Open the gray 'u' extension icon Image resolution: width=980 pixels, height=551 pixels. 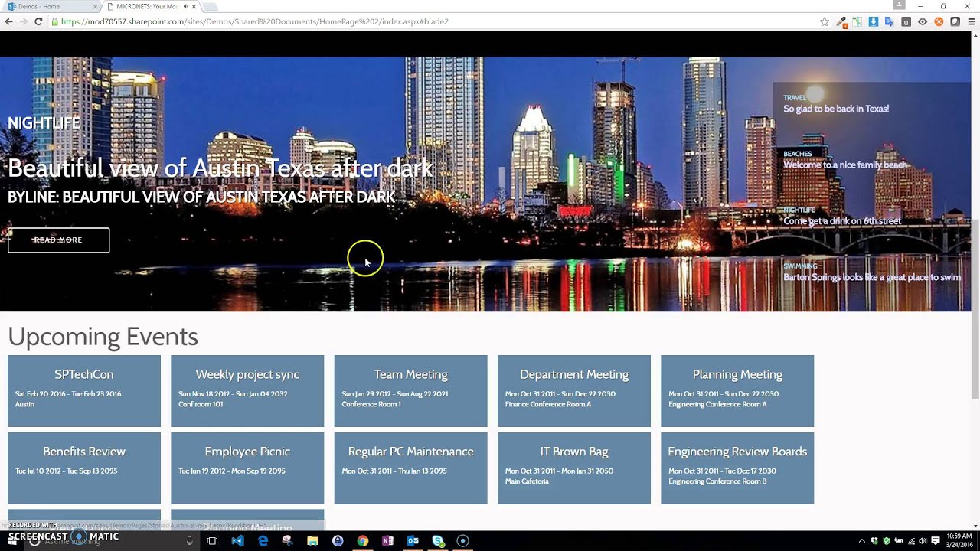[x=906, y=21]
